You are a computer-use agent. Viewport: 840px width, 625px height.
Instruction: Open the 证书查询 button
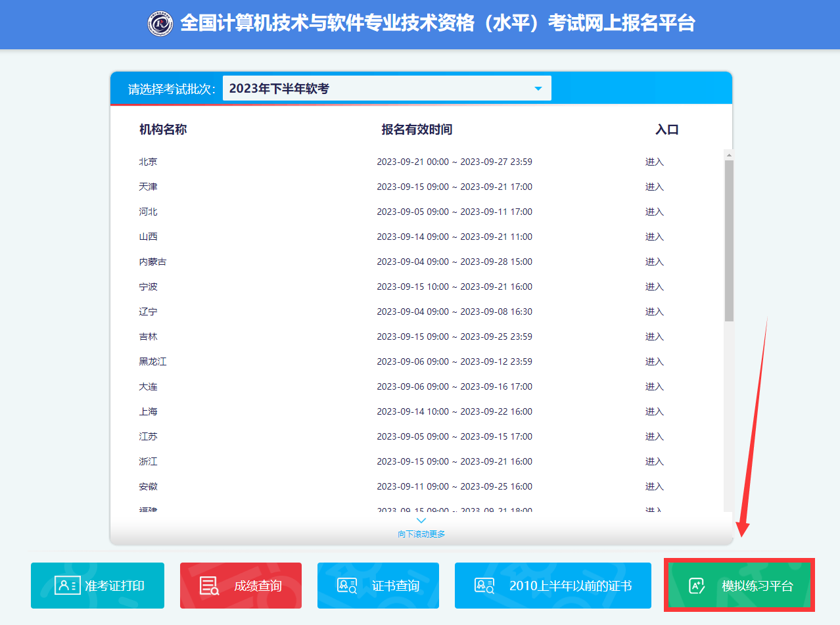378,585
